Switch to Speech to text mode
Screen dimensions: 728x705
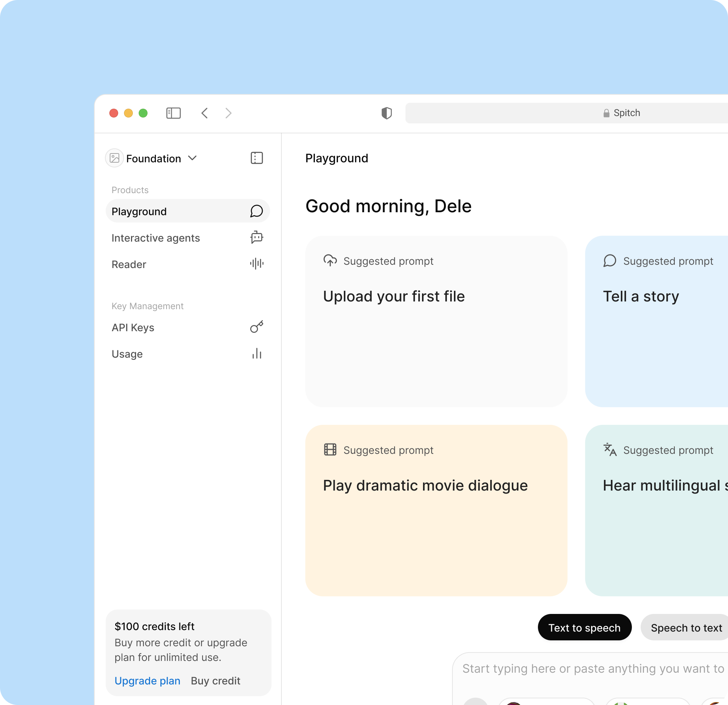pyautogui.click(x=686, y=628)
